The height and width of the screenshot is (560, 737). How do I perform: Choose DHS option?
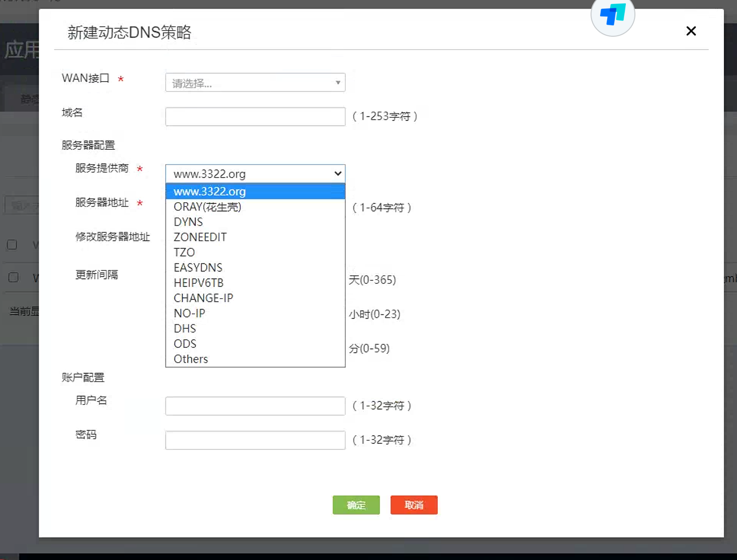pos(255,329)
